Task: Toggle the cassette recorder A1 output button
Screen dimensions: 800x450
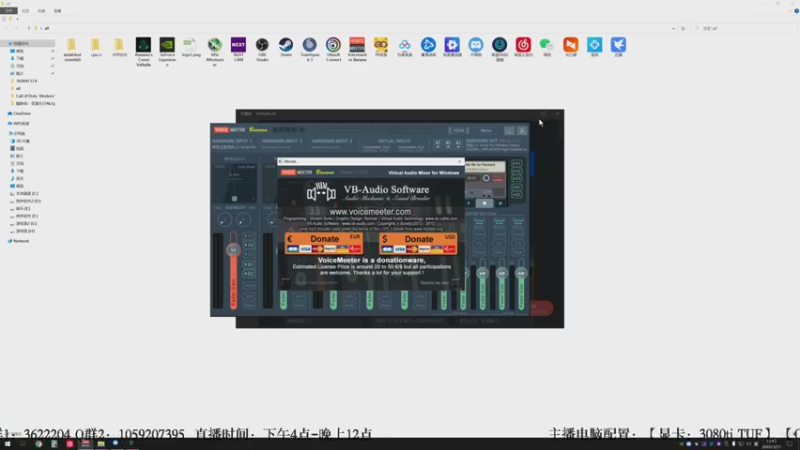Action: [x=516, y=164]
